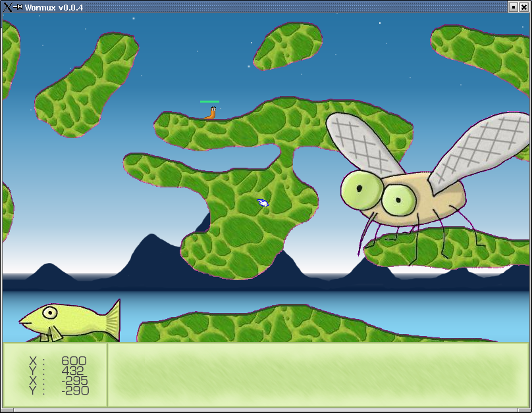
Task: Click the empty green panel beside the coordinates
Action: [319, 375]
